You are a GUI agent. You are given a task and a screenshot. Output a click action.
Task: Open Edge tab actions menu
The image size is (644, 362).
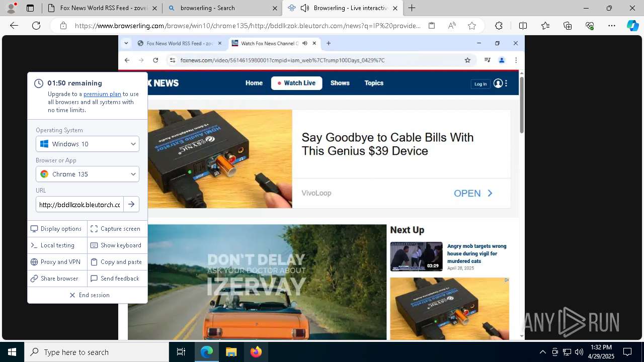(30, 8)
